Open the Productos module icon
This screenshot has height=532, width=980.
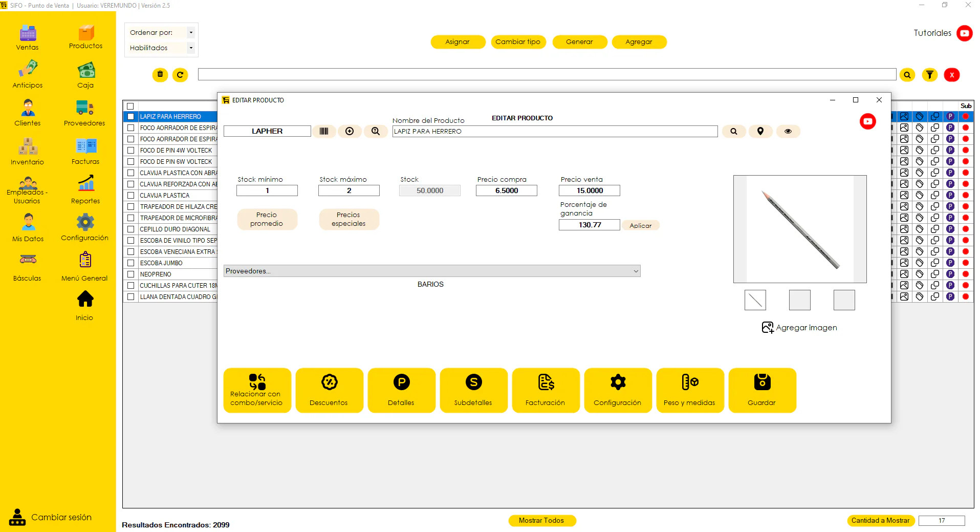(x=86, y=33)
